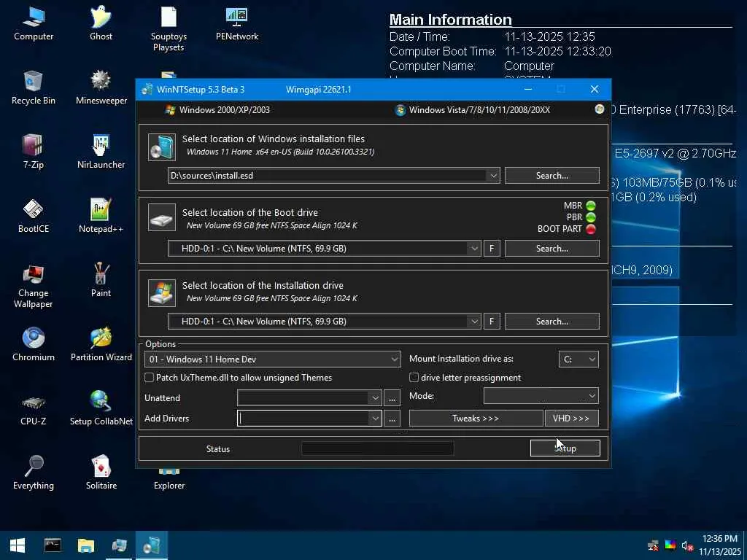Open the VHD >>> options
This screenshot has width=747, height=560.
571,419
